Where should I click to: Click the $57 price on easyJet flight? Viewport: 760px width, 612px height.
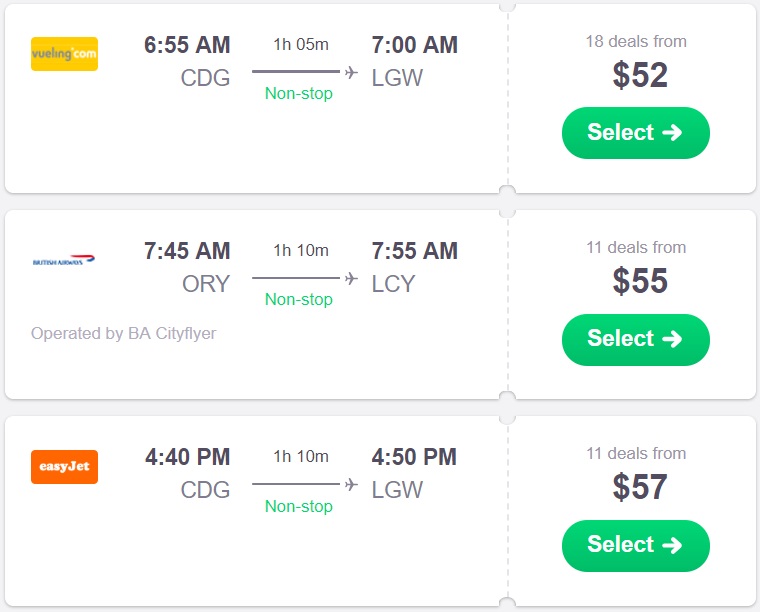click(640, 488)
